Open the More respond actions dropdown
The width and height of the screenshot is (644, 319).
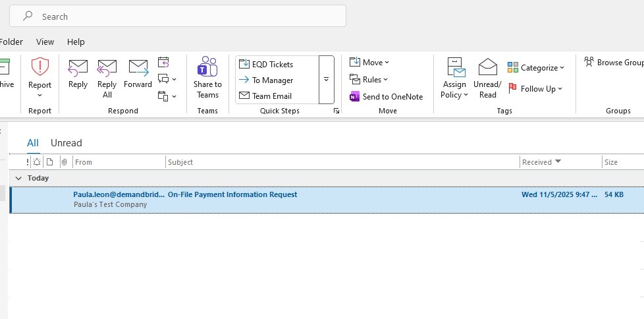tap(167, 96)
